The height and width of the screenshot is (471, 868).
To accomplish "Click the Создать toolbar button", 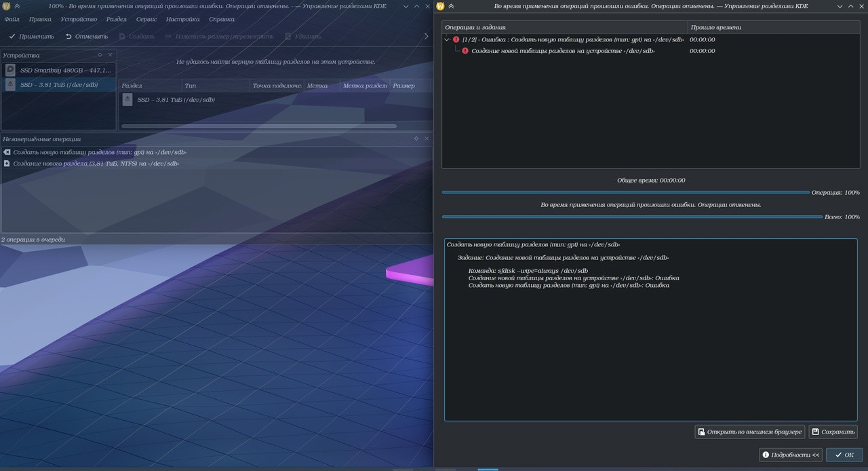I will click(x=136, y=36).
